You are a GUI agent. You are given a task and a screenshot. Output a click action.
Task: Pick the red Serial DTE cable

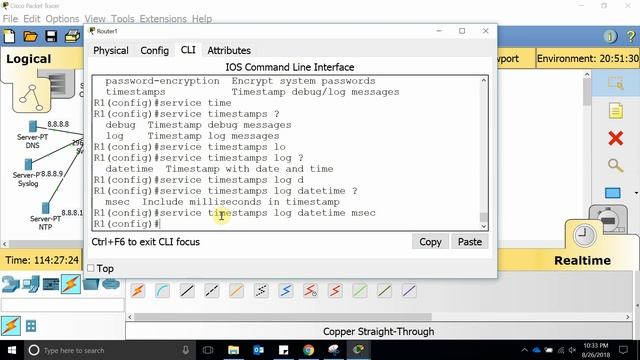point(335,291)
